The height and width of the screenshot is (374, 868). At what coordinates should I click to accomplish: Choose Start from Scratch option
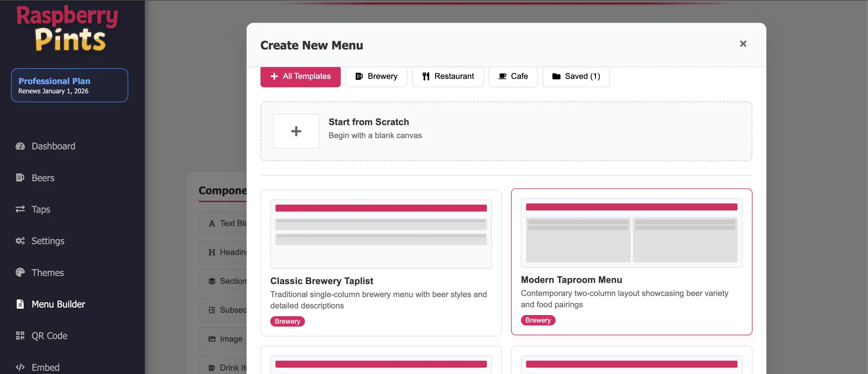(506, 131)
